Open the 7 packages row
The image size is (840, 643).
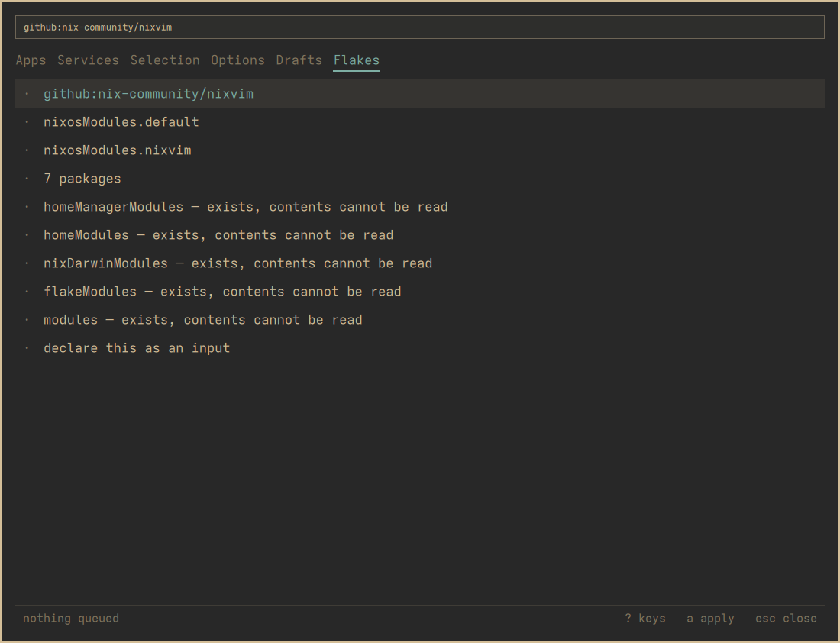(419, 179)
